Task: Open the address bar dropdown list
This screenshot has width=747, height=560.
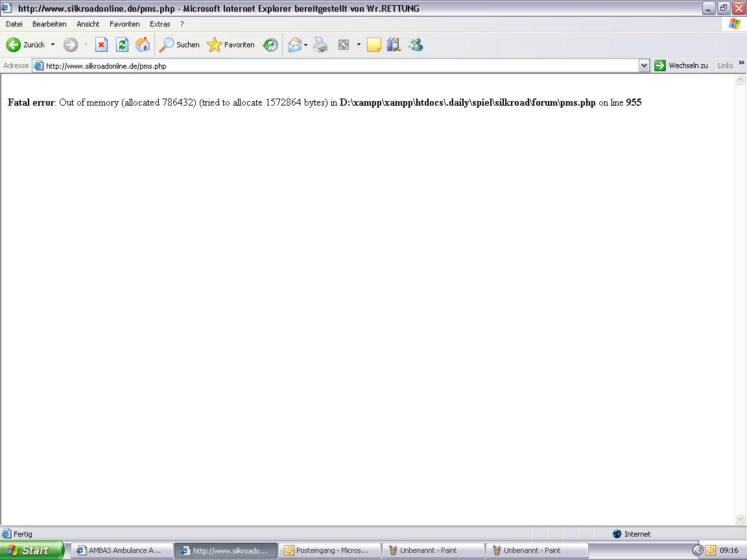Action: (x=644, y=65)
